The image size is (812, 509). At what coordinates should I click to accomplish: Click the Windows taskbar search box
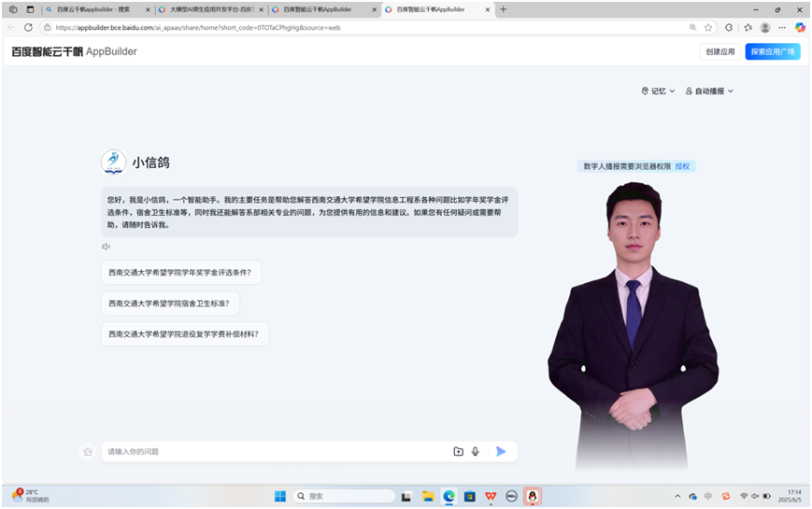point(344,496)
